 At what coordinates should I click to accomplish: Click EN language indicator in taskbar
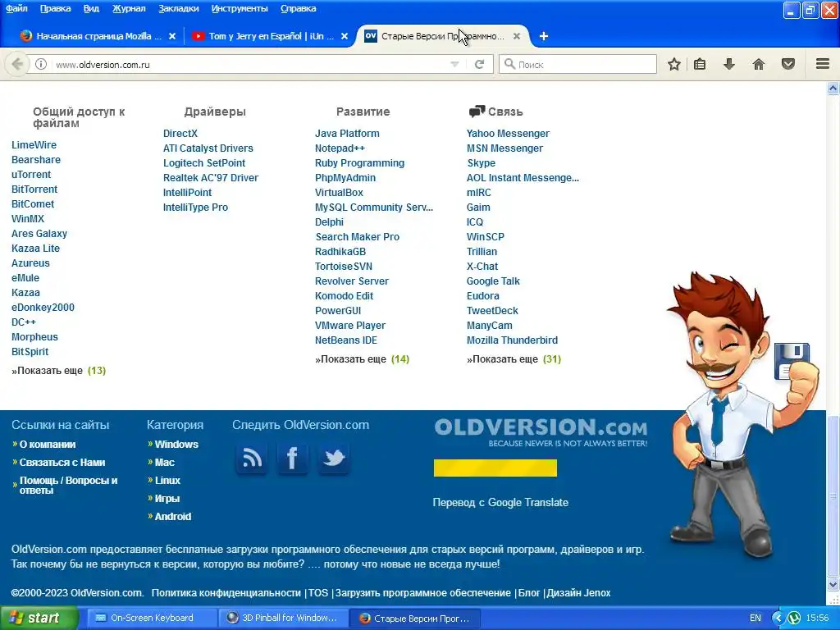coord(756,618)
